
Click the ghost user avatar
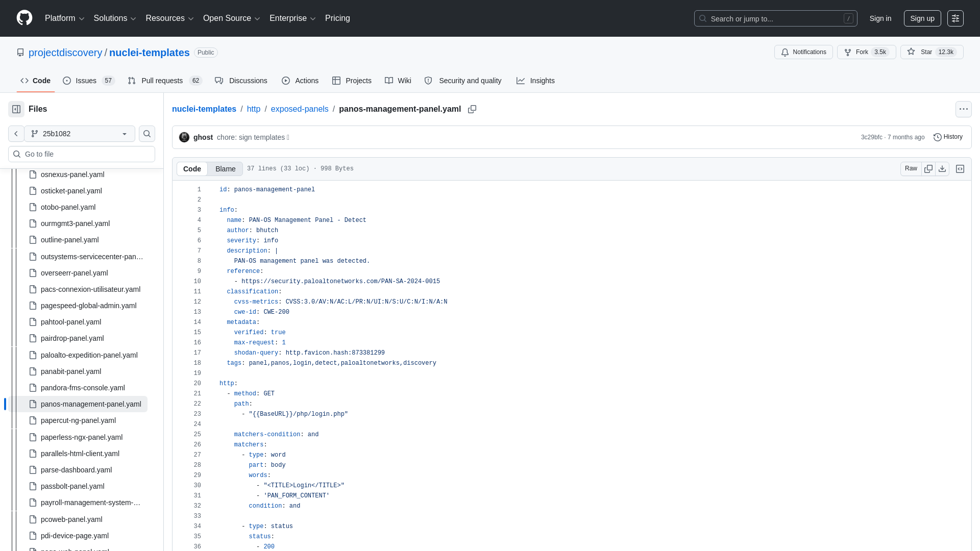point(184,137)
